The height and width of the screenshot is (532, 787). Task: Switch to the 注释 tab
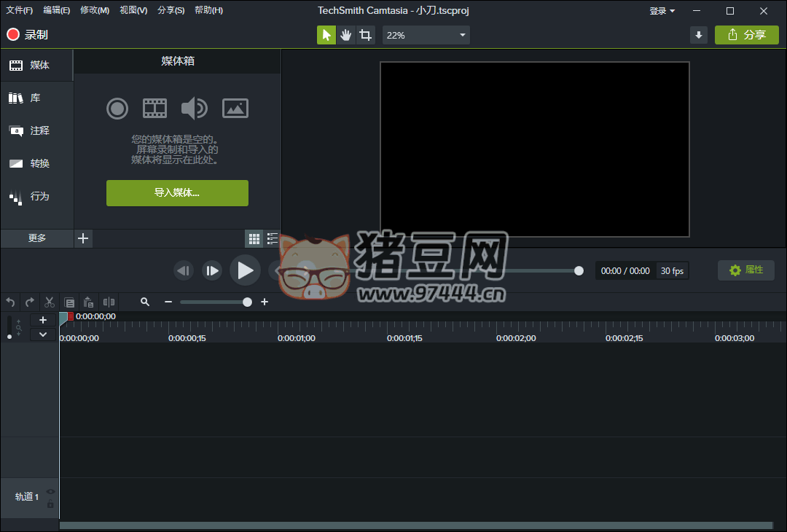coord(37,131)
